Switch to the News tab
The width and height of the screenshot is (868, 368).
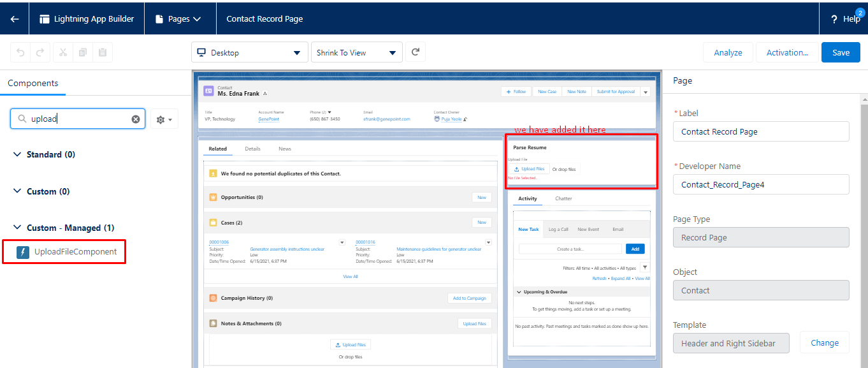coord(285,149)
